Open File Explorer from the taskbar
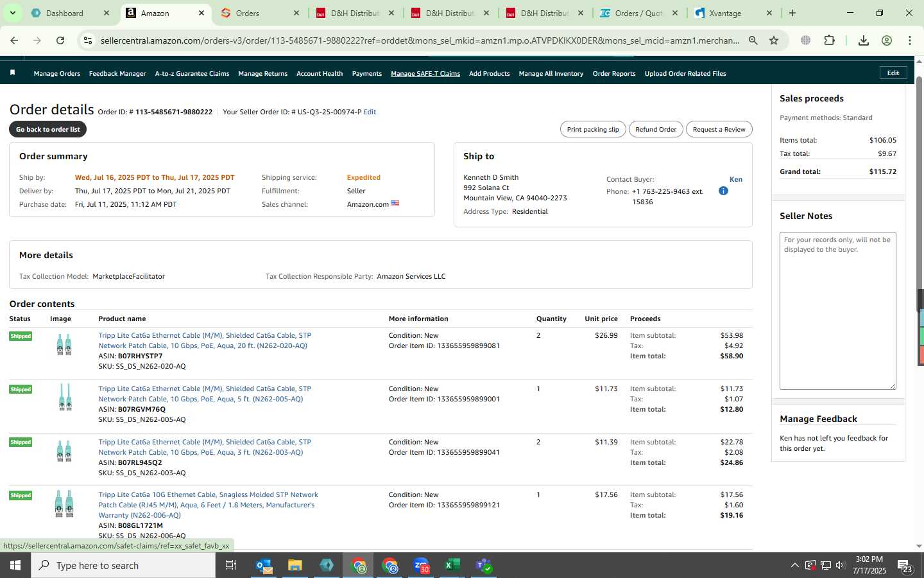Viewport: 924px width, 578px height. [295, 565]
